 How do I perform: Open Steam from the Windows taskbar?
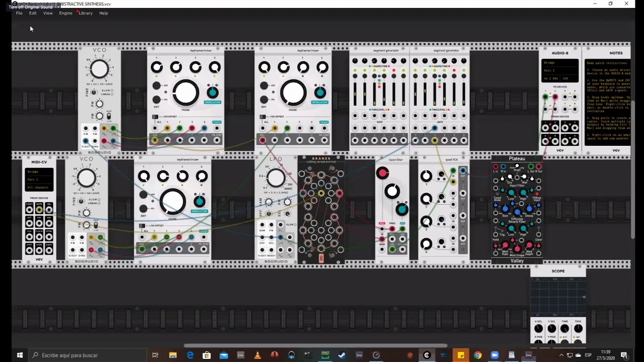coord(342,355)
